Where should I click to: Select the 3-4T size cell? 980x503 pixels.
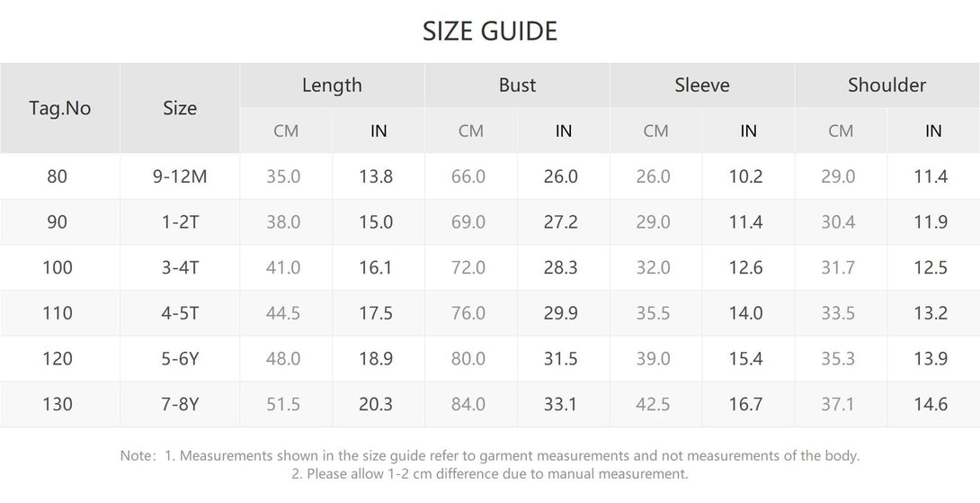point(180,268)
